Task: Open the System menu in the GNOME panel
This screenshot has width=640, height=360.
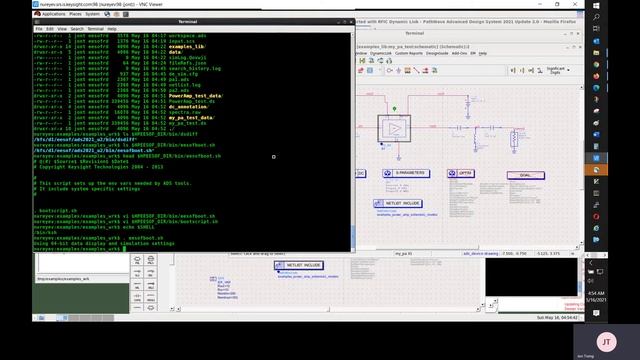Action: [92, 14]
